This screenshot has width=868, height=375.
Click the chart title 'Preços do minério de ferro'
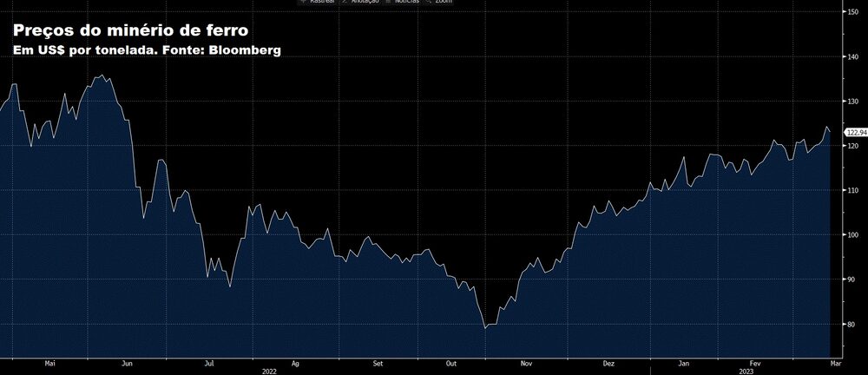click(x=131, y=31)
